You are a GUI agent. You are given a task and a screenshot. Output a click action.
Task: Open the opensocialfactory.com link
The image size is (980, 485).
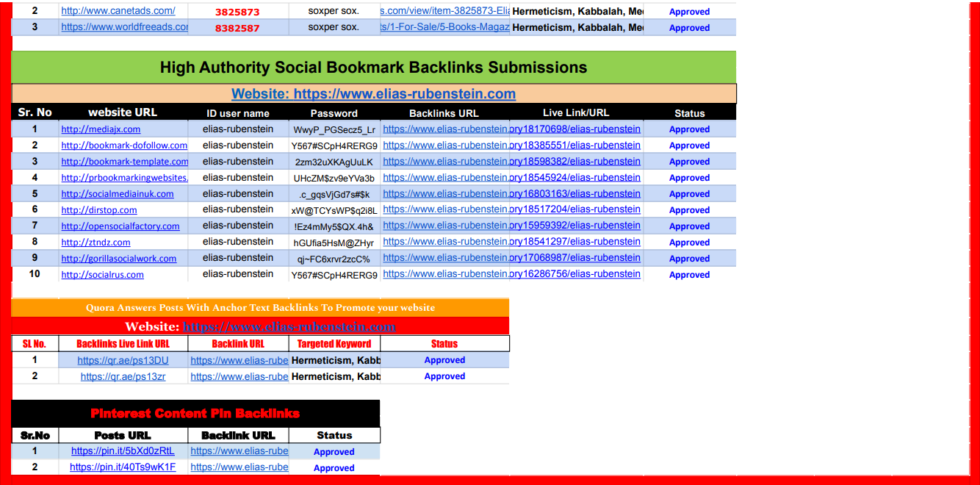coord(120,226)
